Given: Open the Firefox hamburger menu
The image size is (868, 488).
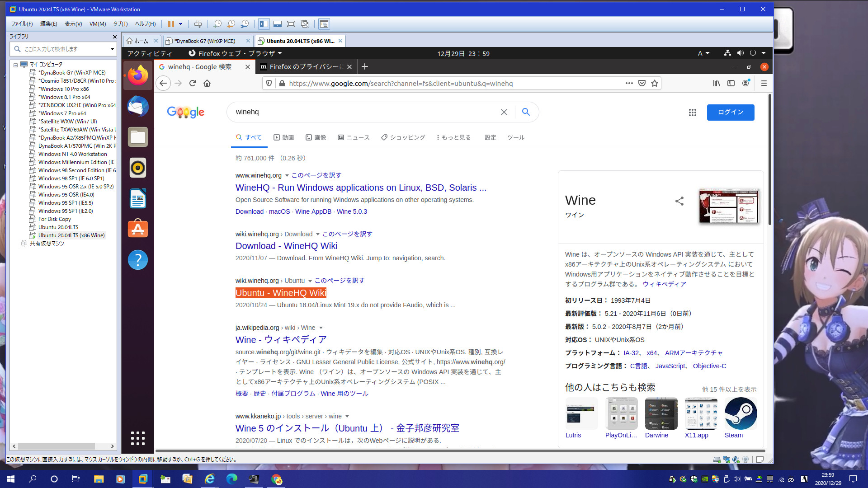Looking at the screenshot, I should point(764,83).
